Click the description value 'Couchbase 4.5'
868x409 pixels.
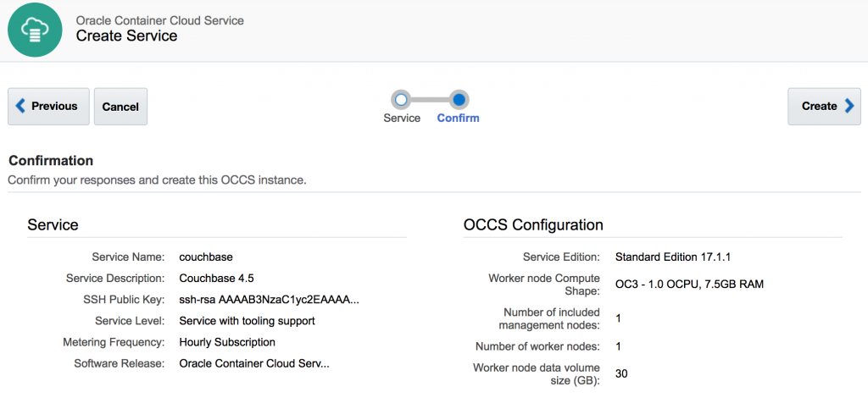pos(216,278)
